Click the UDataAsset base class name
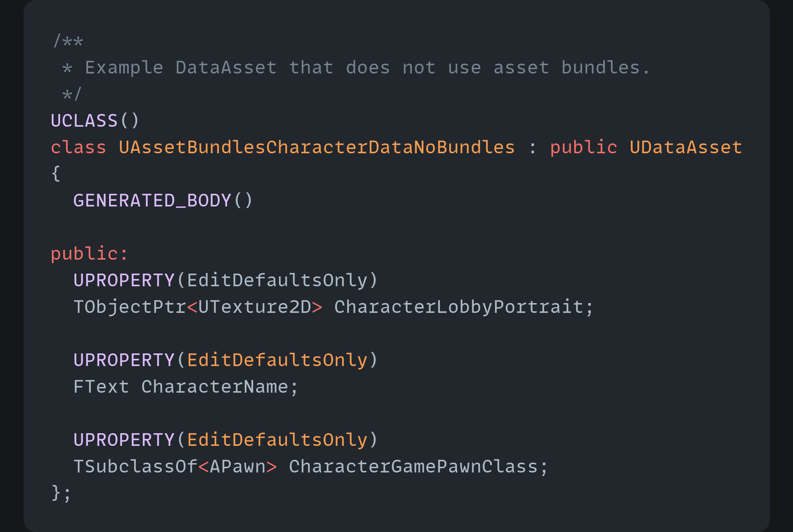The height and width of the screenshot is (532, 793). point(685,148)
